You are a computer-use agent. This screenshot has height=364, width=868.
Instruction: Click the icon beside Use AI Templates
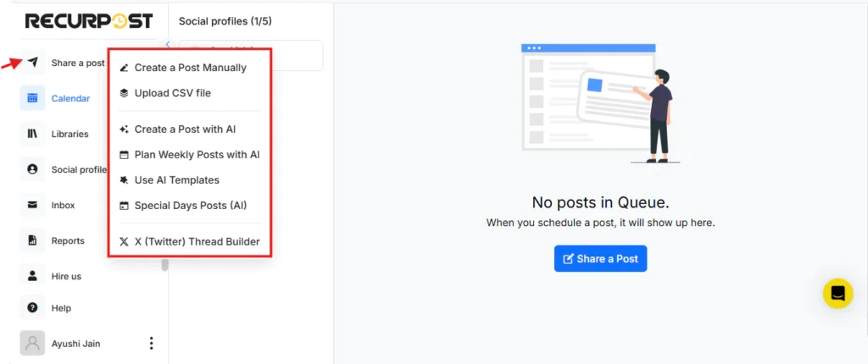[x=124, y=180]
